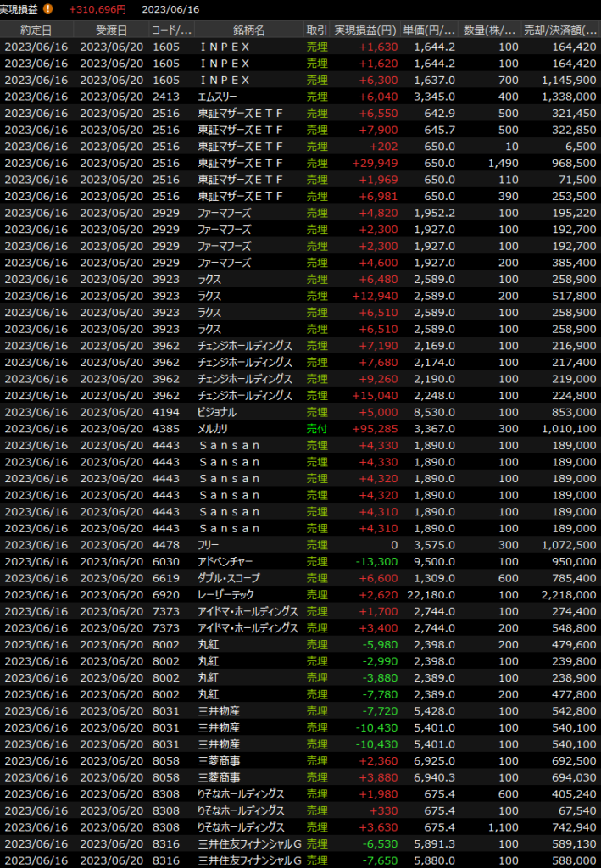601x868 pixels.
Task: Sort by the 約定日 column header
Action: (36, 30)
